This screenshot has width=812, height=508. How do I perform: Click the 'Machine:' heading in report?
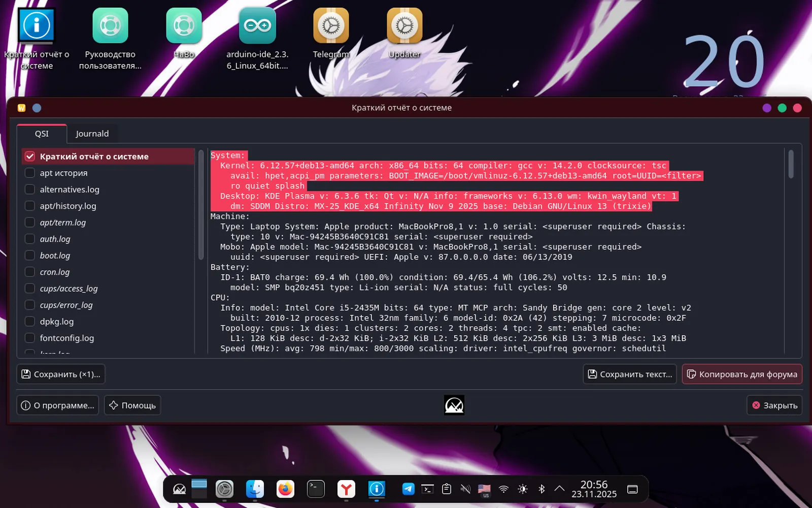coord(230,216)
